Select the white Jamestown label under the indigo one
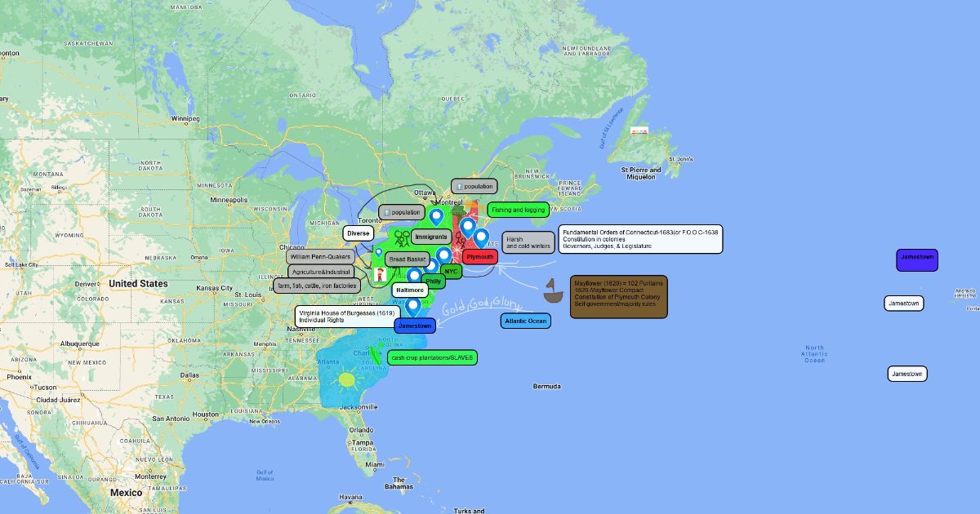This screenshot has height=514, width=980. [x=904, y=303]
